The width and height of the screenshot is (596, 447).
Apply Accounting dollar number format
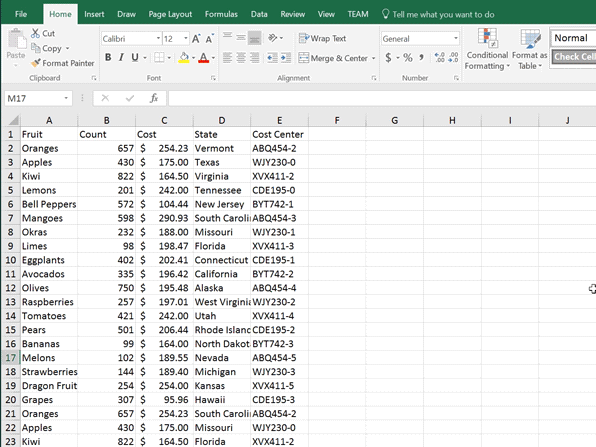click(x=388, y=58)
